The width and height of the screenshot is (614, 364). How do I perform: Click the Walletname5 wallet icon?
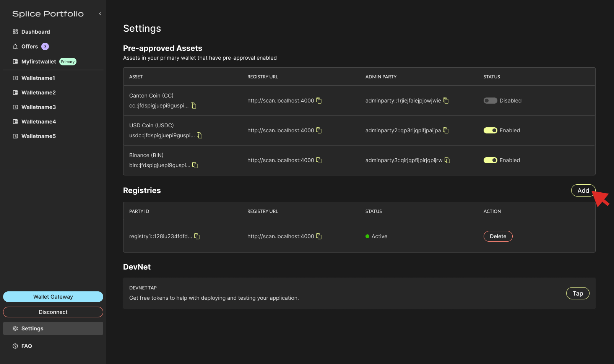point(15,136)
